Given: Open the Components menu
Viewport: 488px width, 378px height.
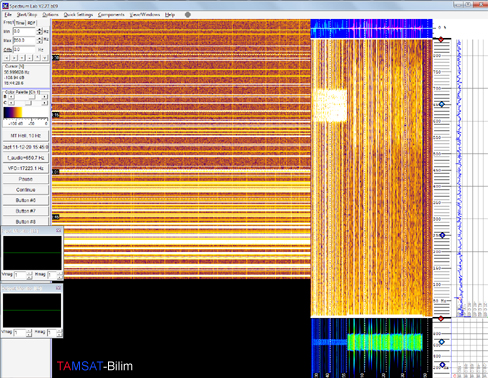Looking at the screenshot, I should point(111,15).
